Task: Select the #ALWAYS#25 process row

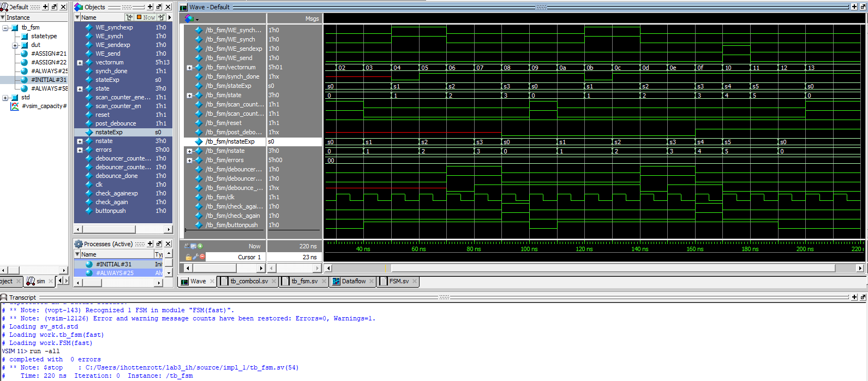Action: (x=115, y=273)
